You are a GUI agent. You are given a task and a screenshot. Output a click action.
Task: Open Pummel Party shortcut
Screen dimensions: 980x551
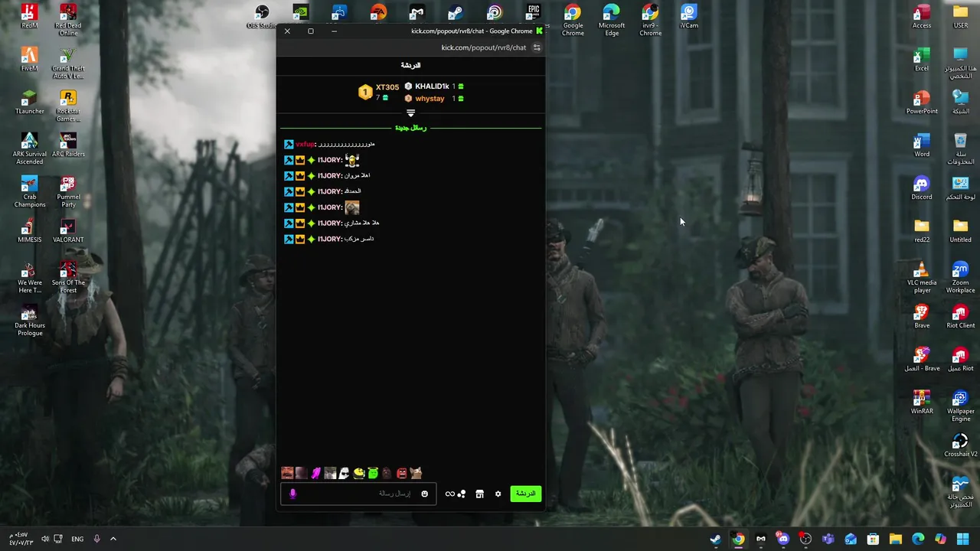pyautogui.click(x=68, y=191)
